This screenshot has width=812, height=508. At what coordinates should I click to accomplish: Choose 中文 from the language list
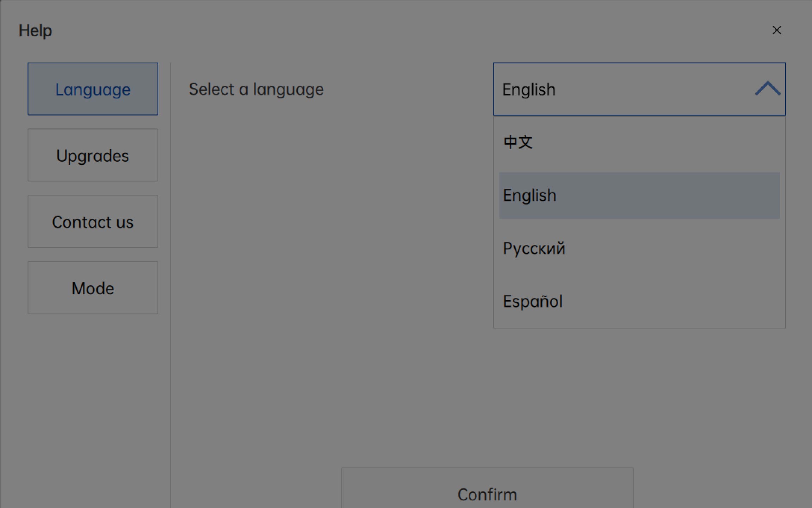tap(639, 142)
